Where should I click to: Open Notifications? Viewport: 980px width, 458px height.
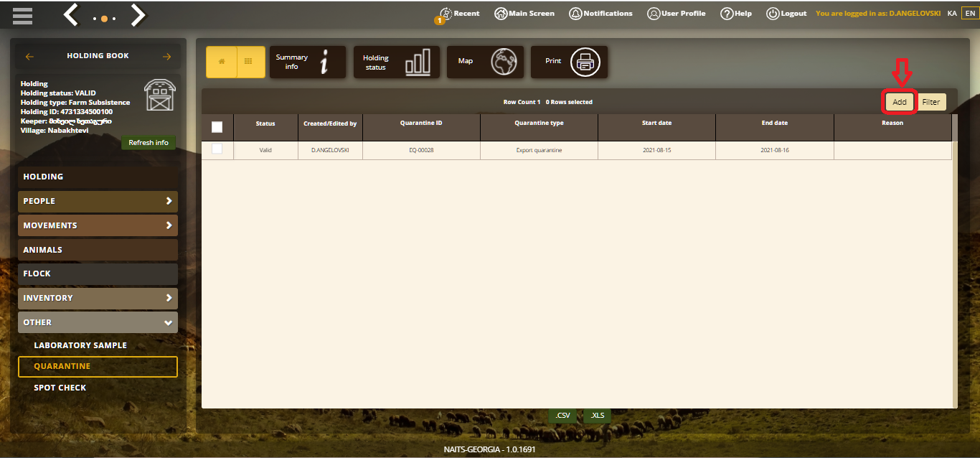coord(601,14)
